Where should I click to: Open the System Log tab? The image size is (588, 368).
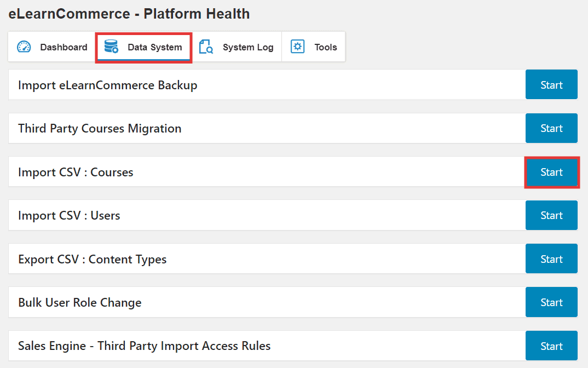pyautogui.click(x=237, y=47)
